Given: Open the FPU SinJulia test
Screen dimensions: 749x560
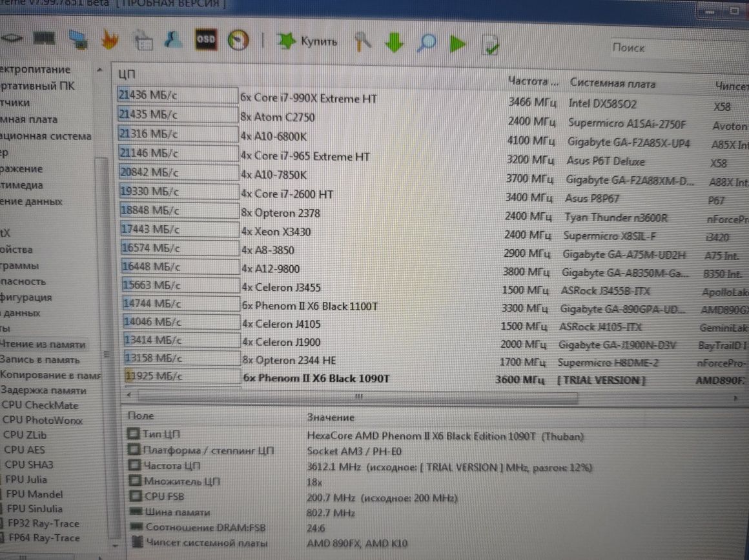Looking at the screenshot, I should coord(34,509).
